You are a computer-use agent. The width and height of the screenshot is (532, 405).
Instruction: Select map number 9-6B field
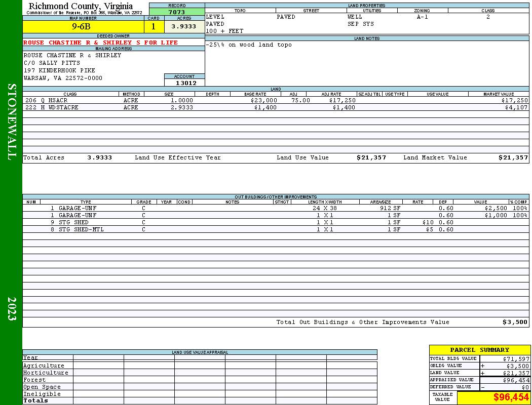83,27
